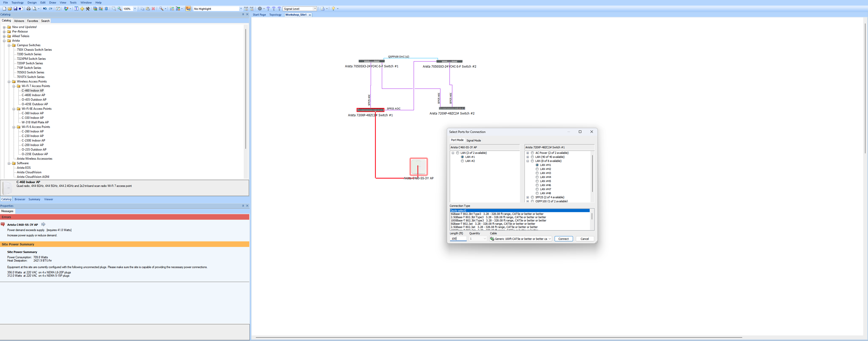The width and height of the screenshot is (868, 341).
Task: Open the Cable type dropdown
Action: 550,239
